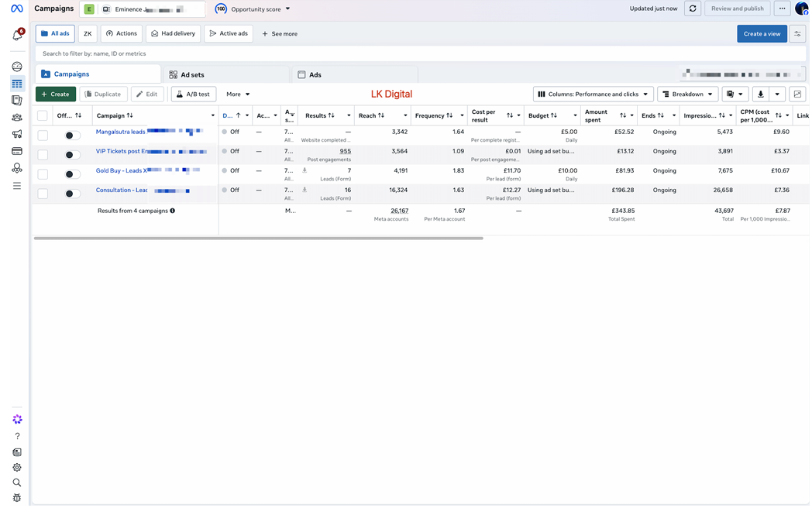This screenshot has height=508, width=812.
Task: Open the Mangalsutra leads campaign link
Action: [120, 132]
